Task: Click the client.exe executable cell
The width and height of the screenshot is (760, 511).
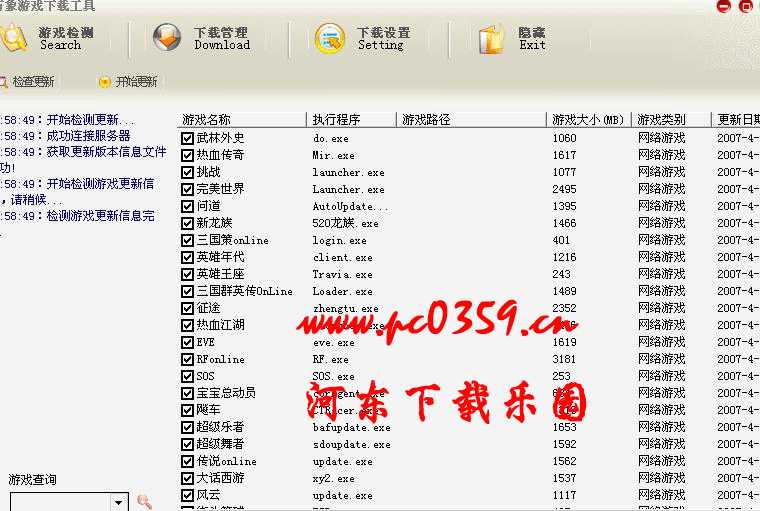Action: [343, 257]
